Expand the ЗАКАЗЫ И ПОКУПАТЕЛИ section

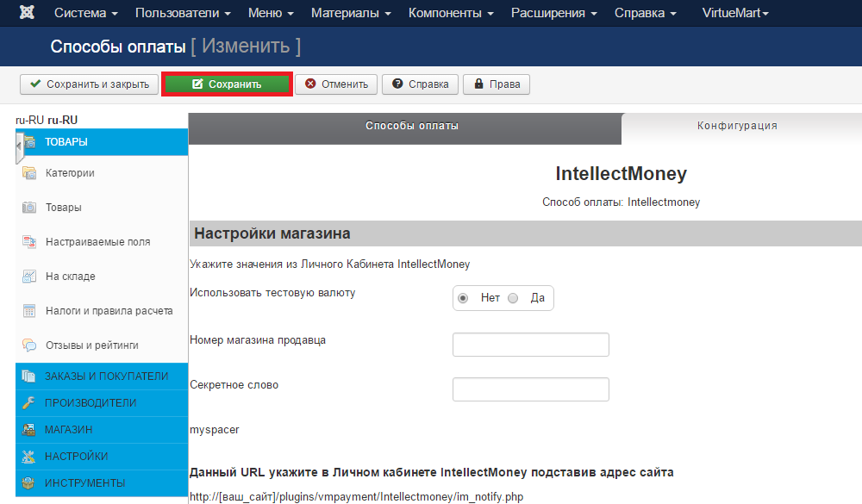pyautogui.click(x=102, y=376)
